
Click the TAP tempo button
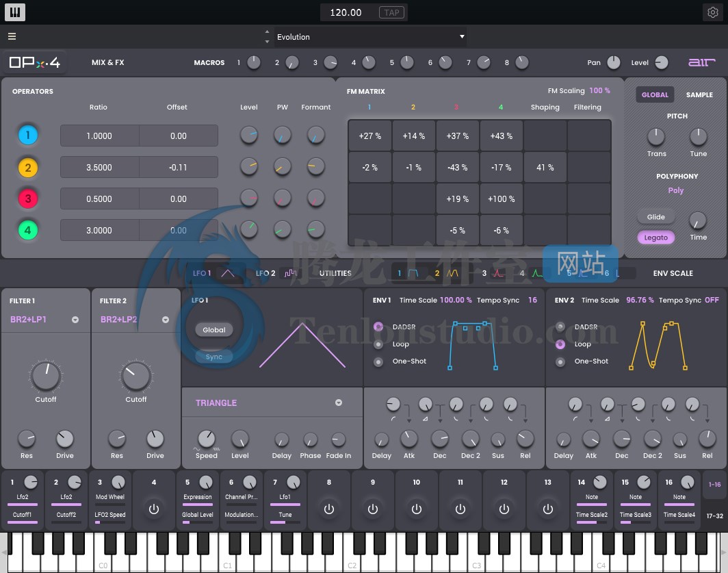pos(391,12)
